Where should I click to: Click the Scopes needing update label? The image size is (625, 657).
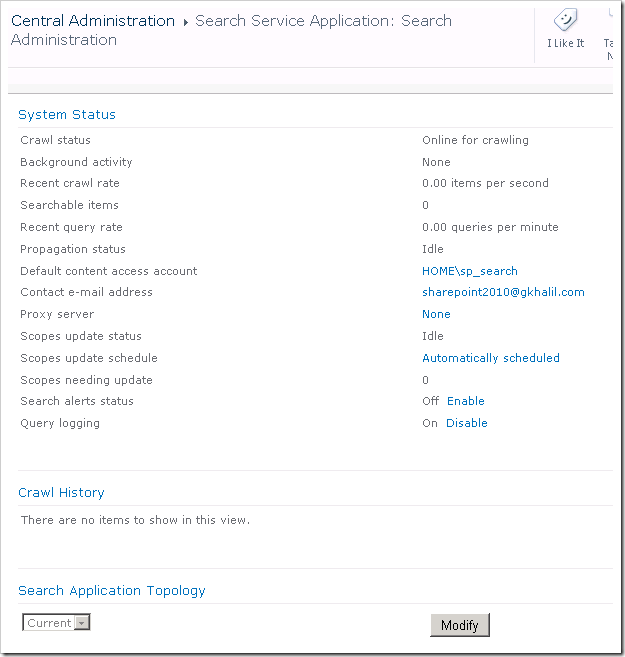coord(86,380)
